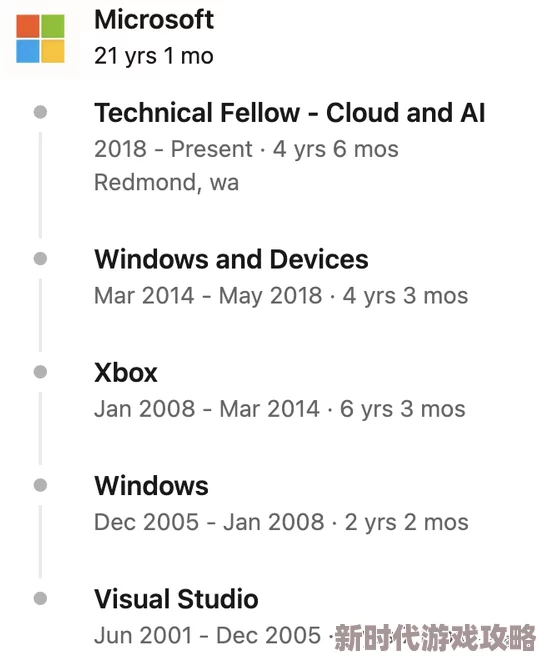Select the Technical Fellow - Cloud and AI title

(290, 113)
